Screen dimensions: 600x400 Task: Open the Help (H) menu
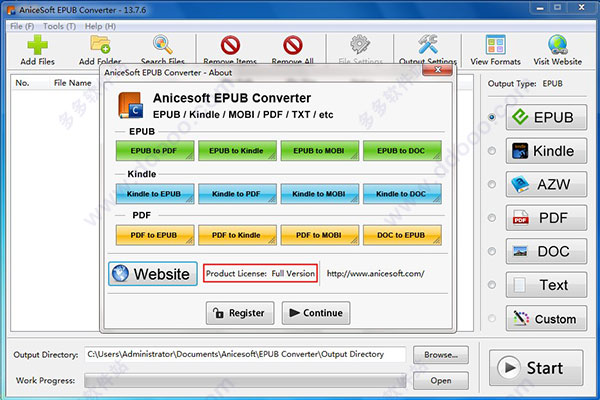coord(100,25)
